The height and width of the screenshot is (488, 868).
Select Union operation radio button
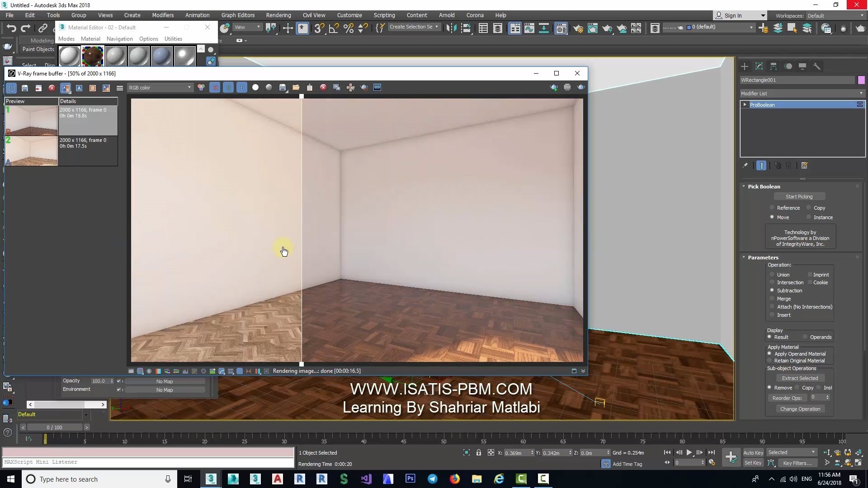772,275
